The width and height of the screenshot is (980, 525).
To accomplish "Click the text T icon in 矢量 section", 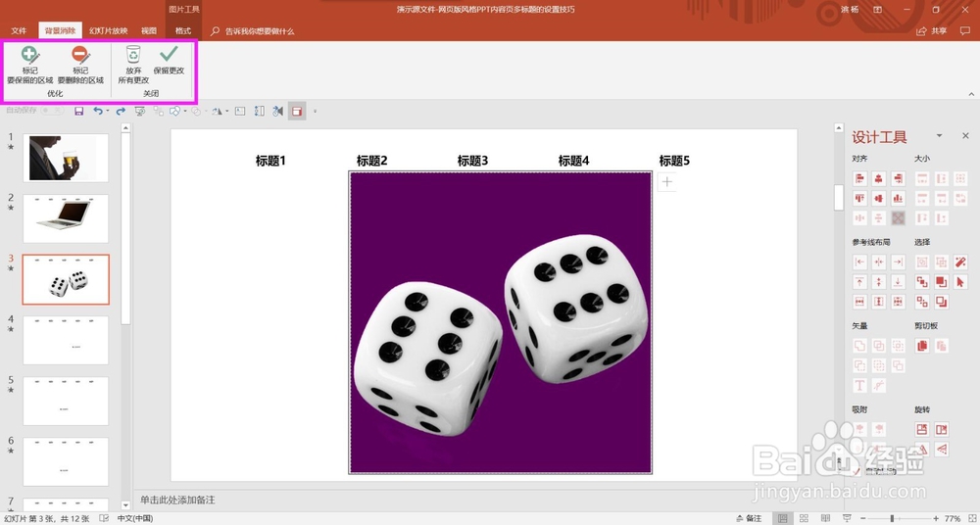I will click(860, 386).
